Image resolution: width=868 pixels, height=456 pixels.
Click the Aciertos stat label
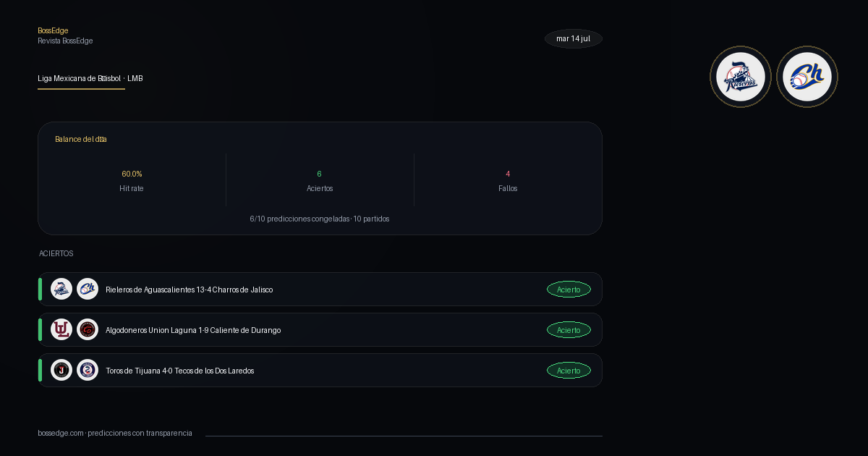(x=320, y=188)
